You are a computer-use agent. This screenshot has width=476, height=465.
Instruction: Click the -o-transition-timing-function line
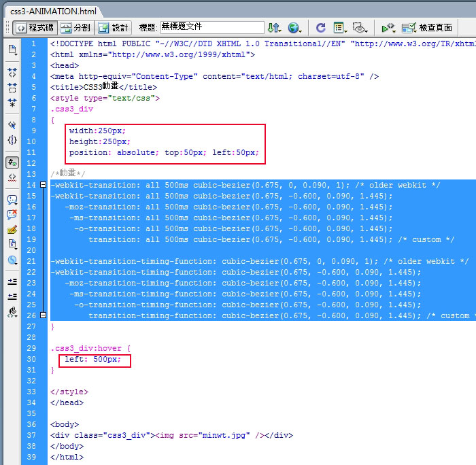[248, 305]
